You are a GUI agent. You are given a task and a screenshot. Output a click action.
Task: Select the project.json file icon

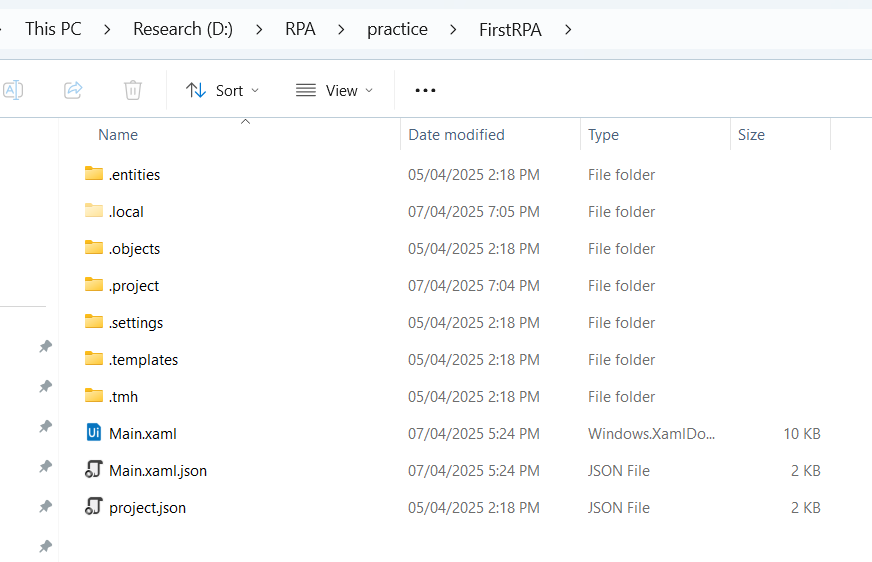pyautogui.click(x=94, y=506)
